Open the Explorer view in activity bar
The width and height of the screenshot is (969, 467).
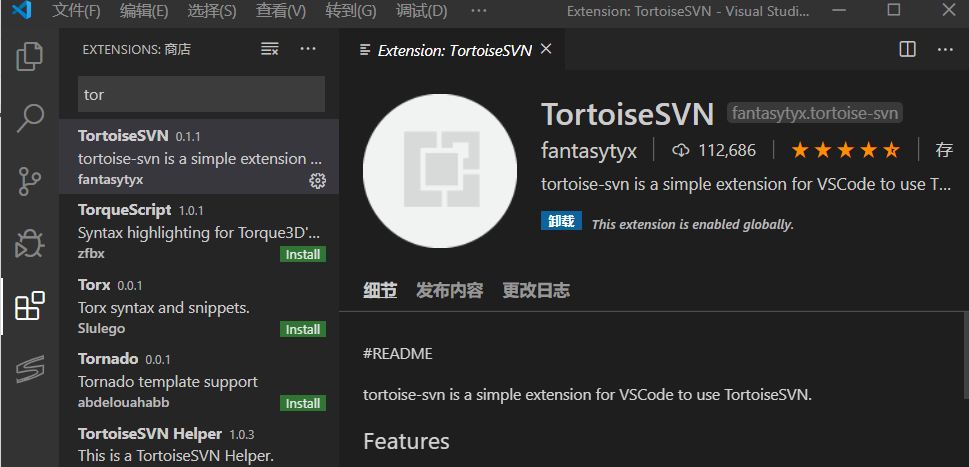click(x=30, y=57)
